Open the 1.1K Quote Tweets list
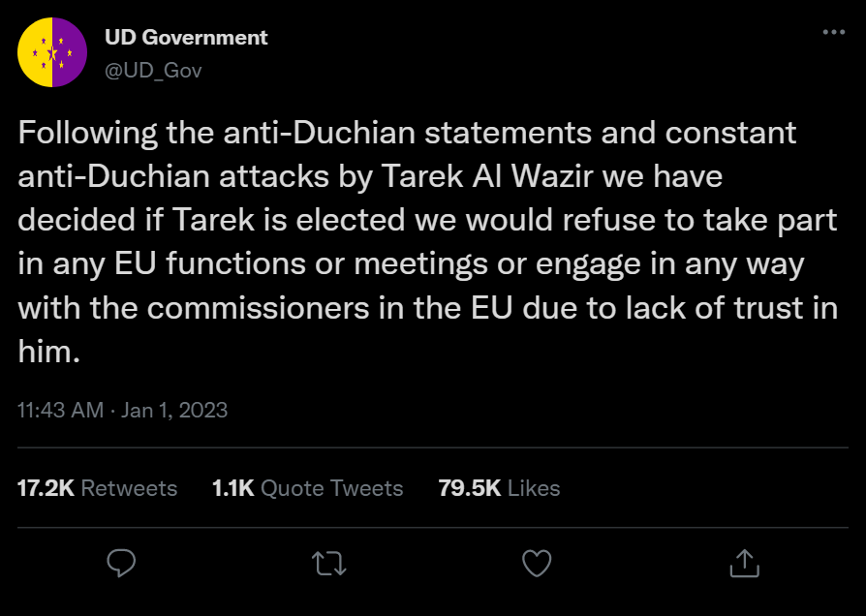Image resolution: width=866 pixels, height=616 pixels. (x=307, y=488)
